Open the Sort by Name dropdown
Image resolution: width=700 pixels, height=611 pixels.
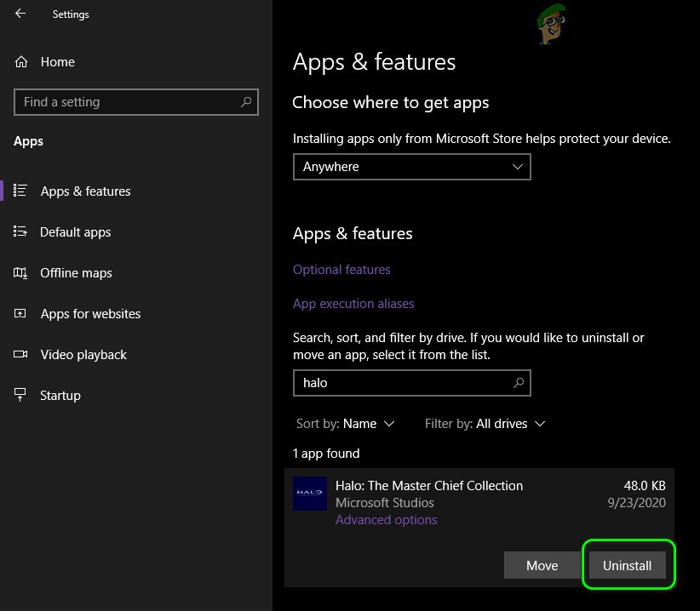[x=346, y=423]
